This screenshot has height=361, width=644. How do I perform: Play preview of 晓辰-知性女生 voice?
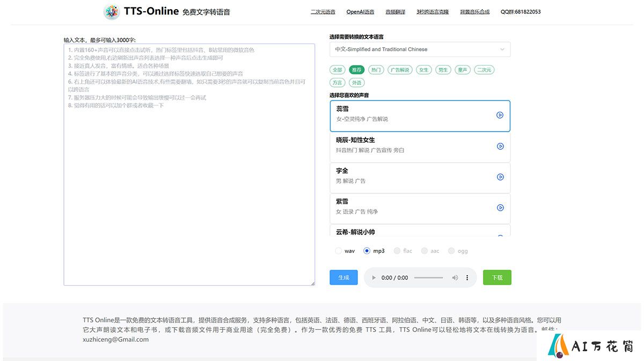500,146
